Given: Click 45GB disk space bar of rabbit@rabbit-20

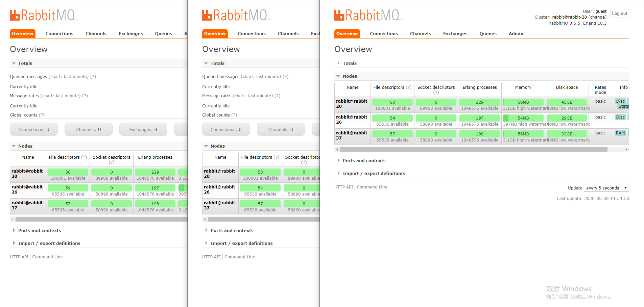Looking at the screenshot, I should [x=567, y=102].
